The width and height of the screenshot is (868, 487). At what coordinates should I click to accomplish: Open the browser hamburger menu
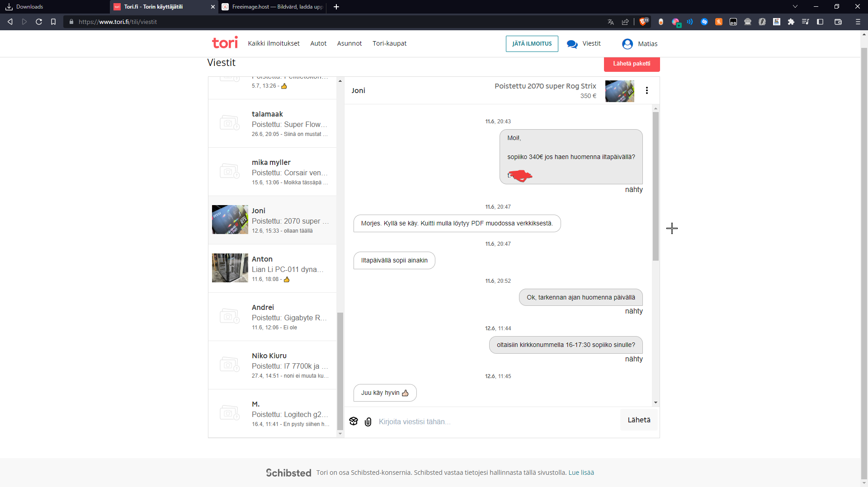(x=858, y=22)
